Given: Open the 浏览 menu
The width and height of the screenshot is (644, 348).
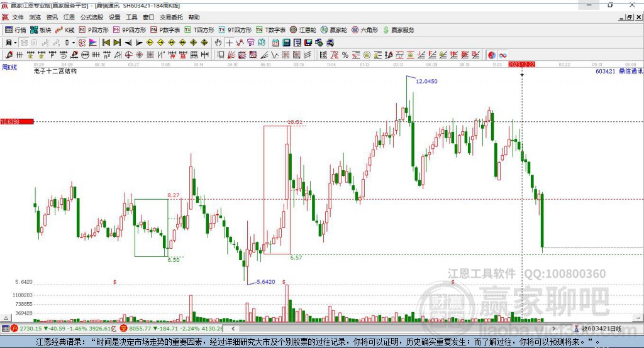Looking at the screenshot, I should pyautogui.click(x=35, y=17).
